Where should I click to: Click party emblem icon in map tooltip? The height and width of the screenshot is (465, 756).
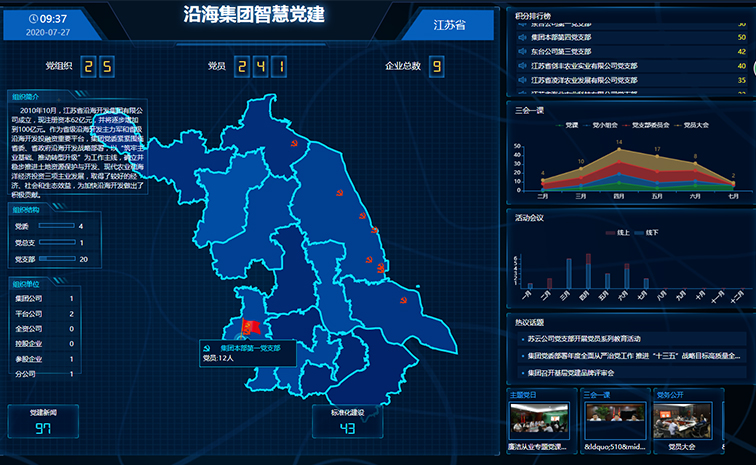207,348
